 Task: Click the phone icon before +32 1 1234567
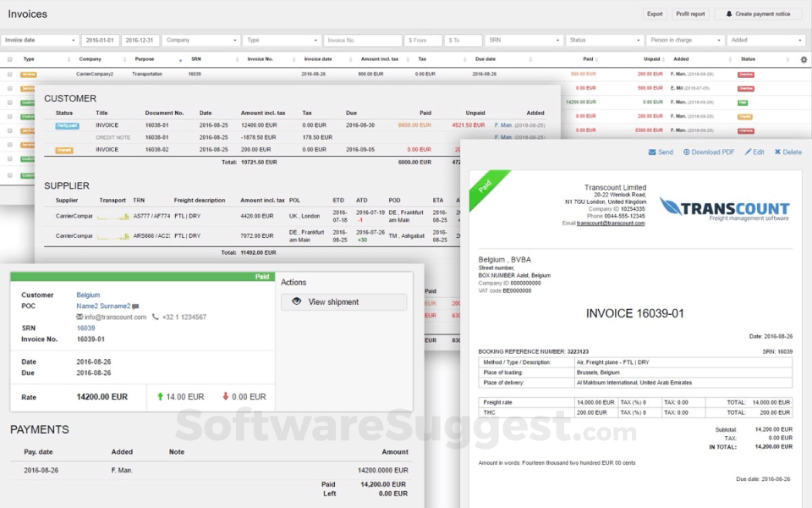155,317
